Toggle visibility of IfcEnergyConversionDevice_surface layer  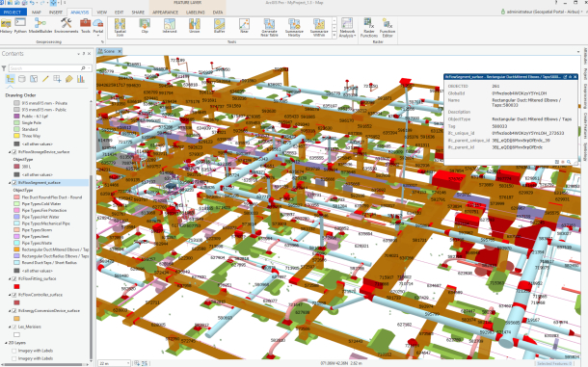coord(14,311)
